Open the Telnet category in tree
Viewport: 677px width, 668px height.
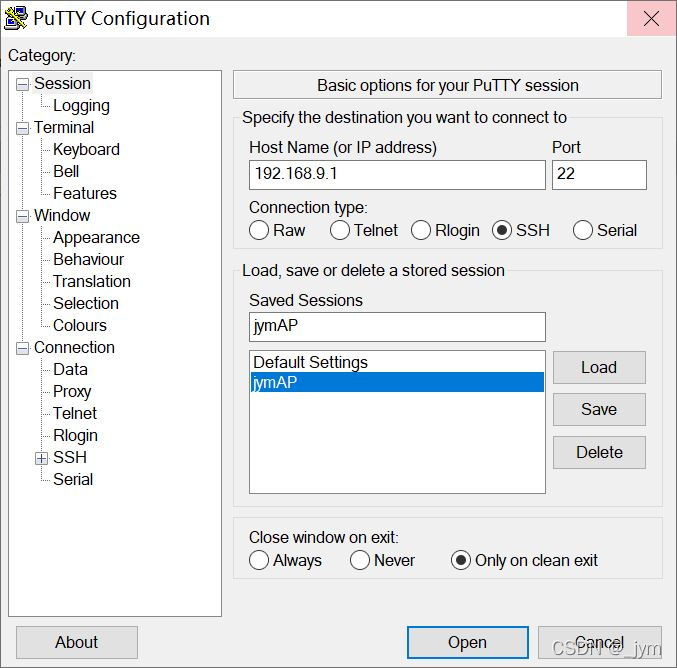(x=75, y=414)
